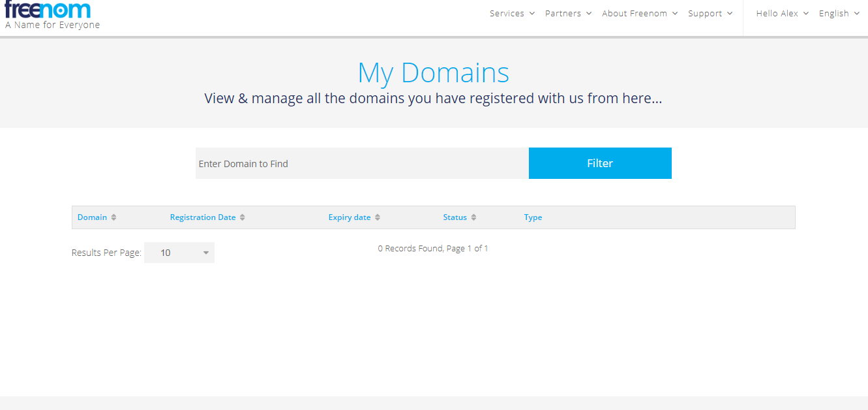Click sort arrows next to Expiry date
The width and height of the screenshot is (868, 410).
[377, 217]
